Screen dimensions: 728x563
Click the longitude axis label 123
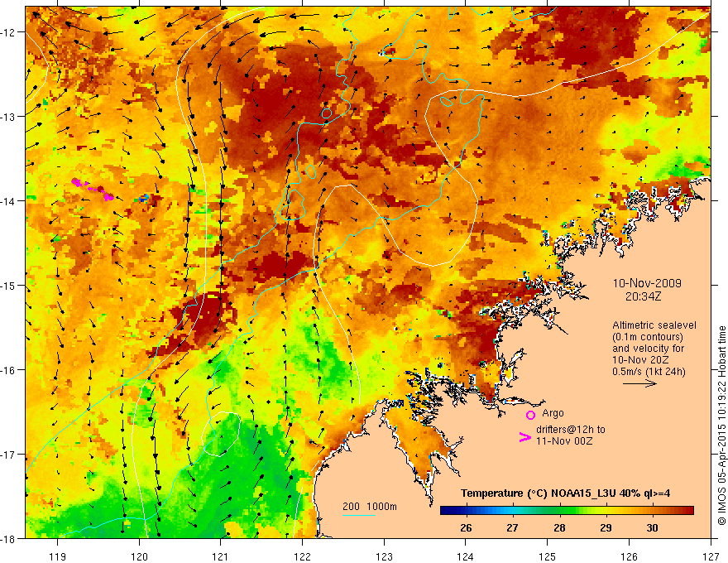(384, 556)
